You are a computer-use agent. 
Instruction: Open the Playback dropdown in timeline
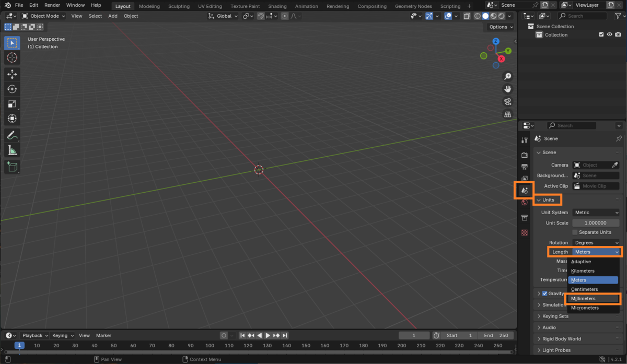(35, 335)
